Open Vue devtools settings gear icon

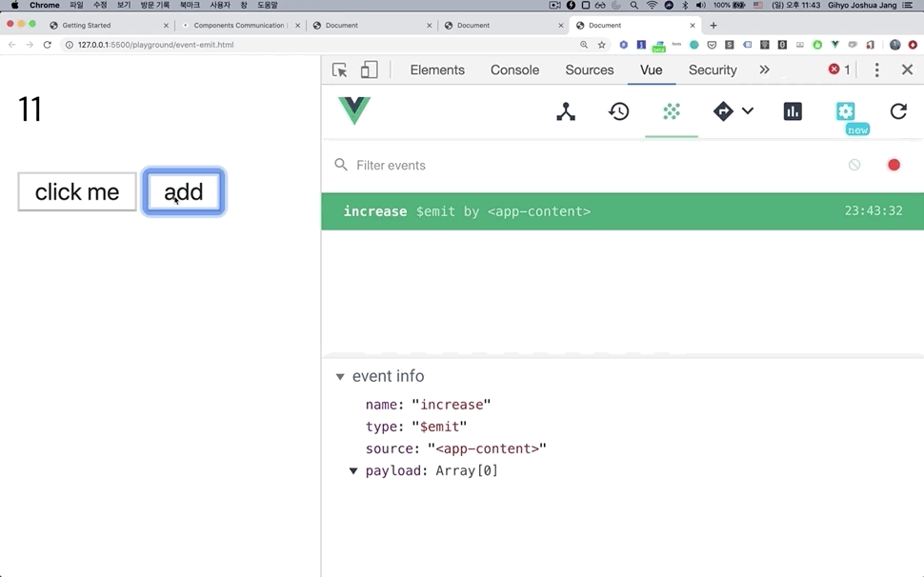click(x=846, y=111)
